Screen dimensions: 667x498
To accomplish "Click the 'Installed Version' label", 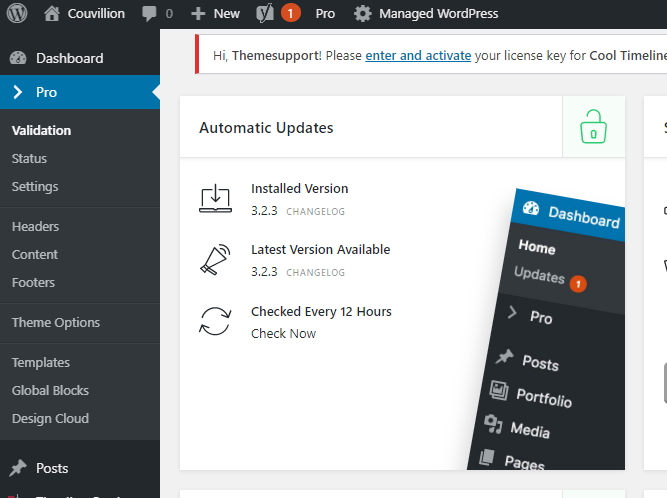I will click(x=299, y=189).
